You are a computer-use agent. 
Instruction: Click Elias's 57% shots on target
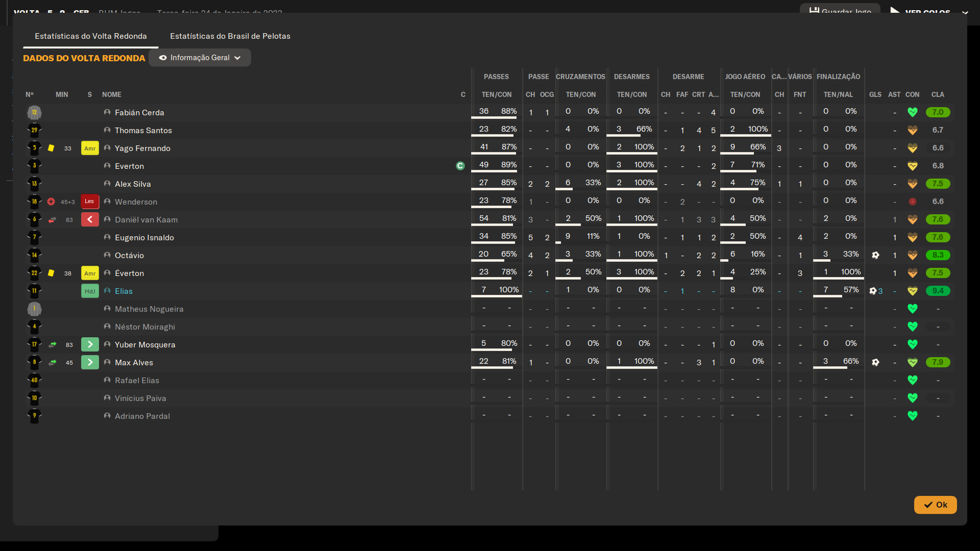click(851, 290)
